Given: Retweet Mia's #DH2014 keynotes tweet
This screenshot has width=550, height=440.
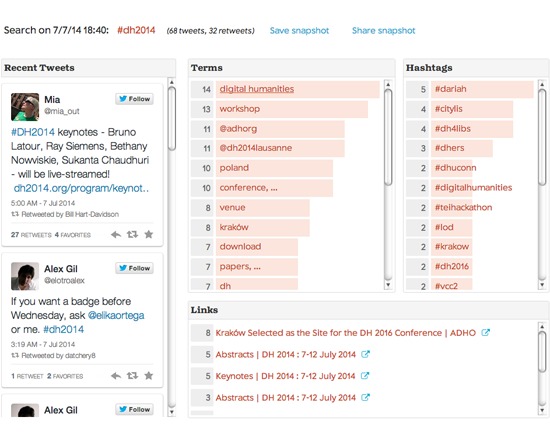Looking at the screenshot, I should (x=132, y=234).
